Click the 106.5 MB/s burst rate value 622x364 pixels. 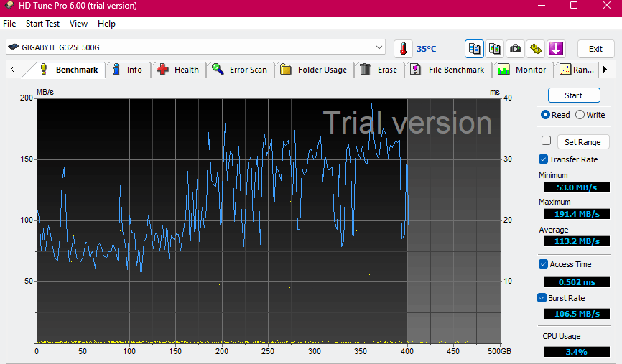(576, 314)
